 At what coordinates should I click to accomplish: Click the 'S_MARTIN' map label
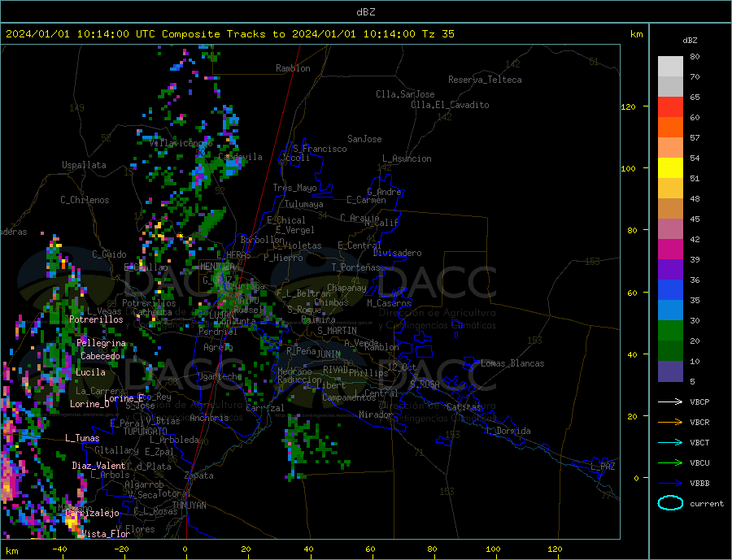[337, 331]
